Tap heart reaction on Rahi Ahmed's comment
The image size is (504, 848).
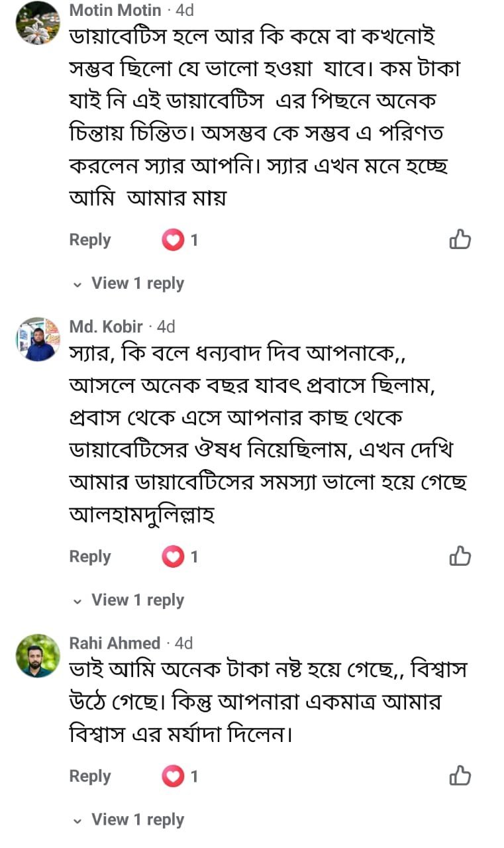173,776
